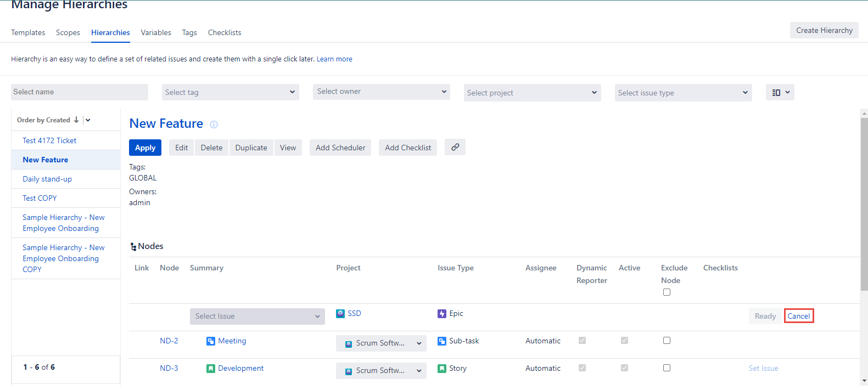Check Exclude Node for ND-3 row
This screenshot has width=868, height=390.
coord(667,368)
